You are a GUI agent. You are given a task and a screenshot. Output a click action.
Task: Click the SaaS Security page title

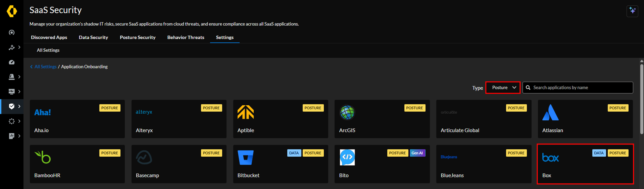tap(55, 10)
